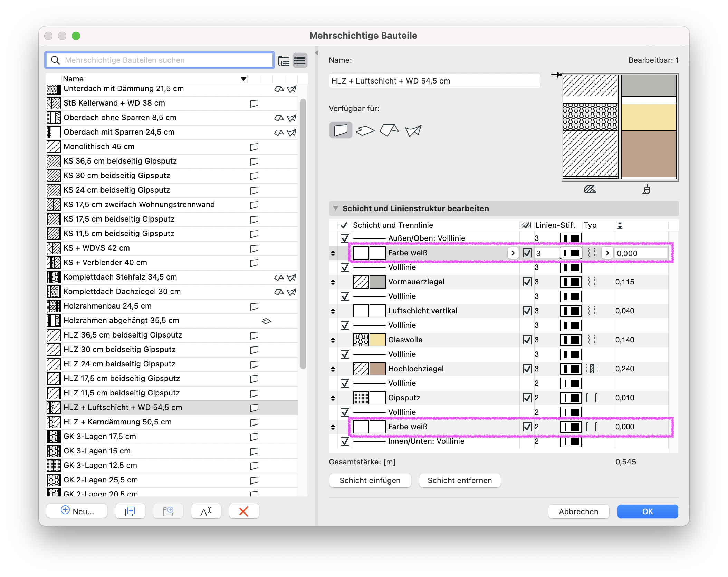Open the Name column sort dropdown arrow
The image size is (728, 577).
[x=243, y=79]
